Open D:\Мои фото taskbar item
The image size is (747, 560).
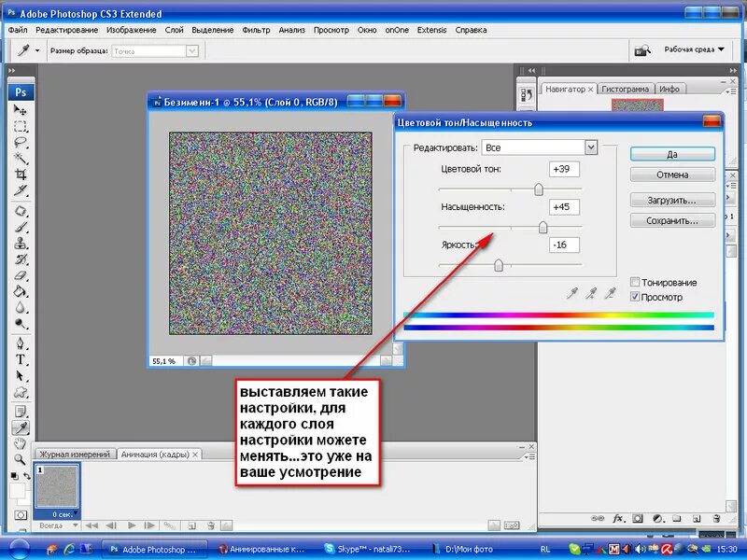coord(462,549)
